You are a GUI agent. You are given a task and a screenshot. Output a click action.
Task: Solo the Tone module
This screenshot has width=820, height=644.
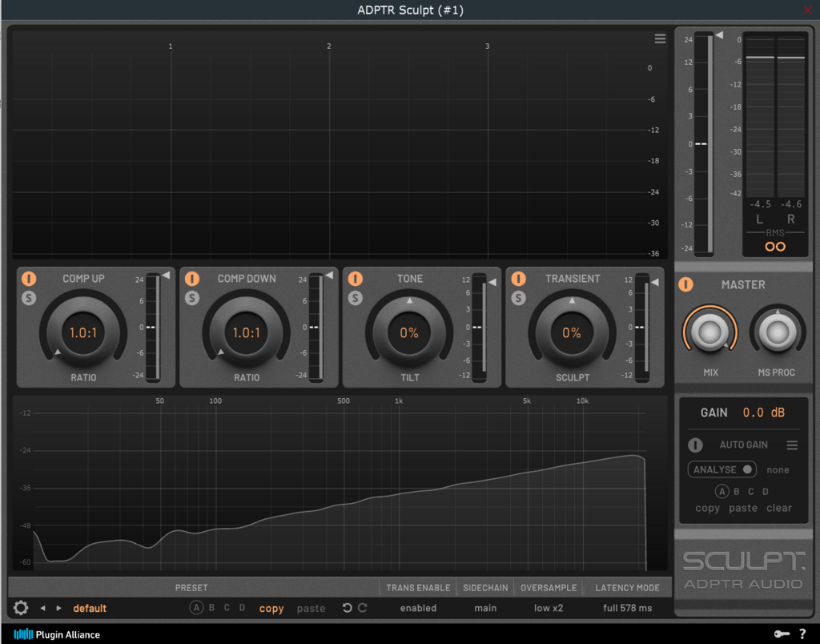355,298
